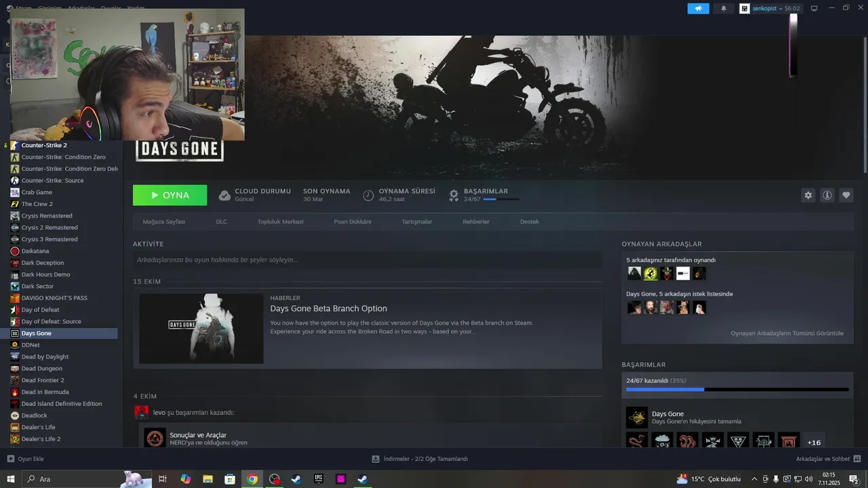Click the plus icon for Oyun Ekle
Image resolution: width=868 pixels, height=488 pixels.
(10, 459)
